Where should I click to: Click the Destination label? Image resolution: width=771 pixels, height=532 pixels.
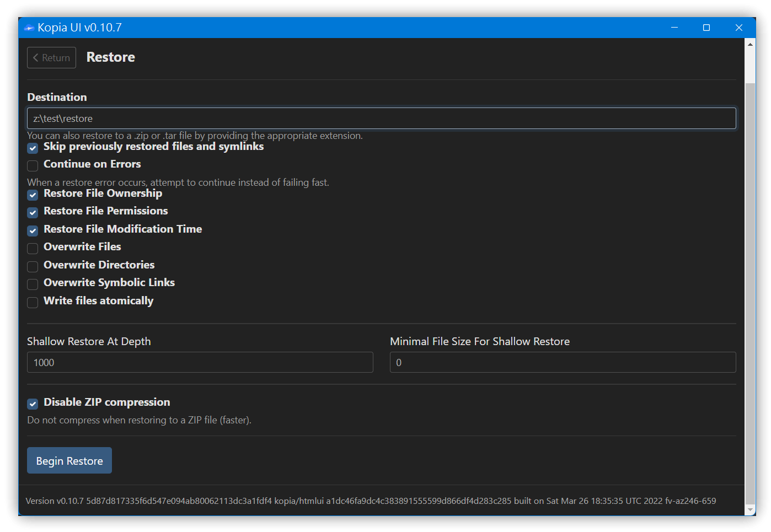57,97
